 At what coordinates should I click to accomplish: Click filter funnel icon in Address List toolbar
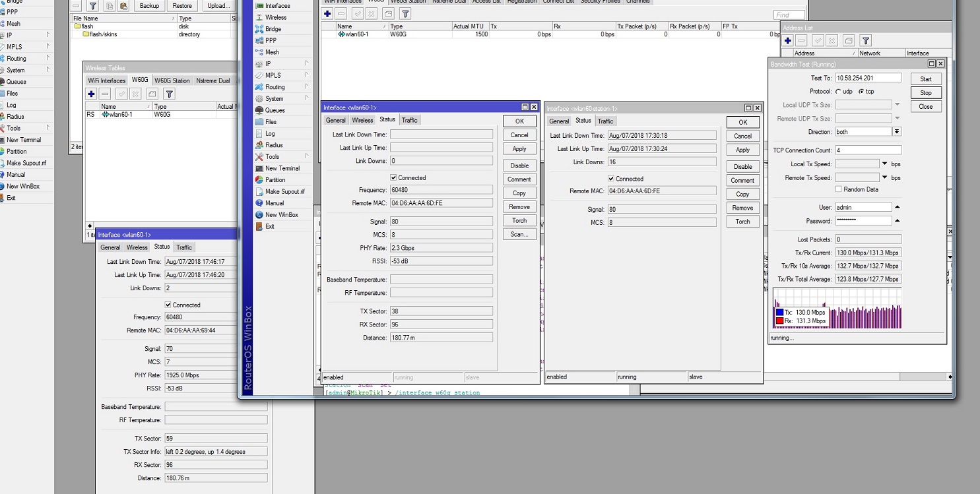tap(866, 41)
